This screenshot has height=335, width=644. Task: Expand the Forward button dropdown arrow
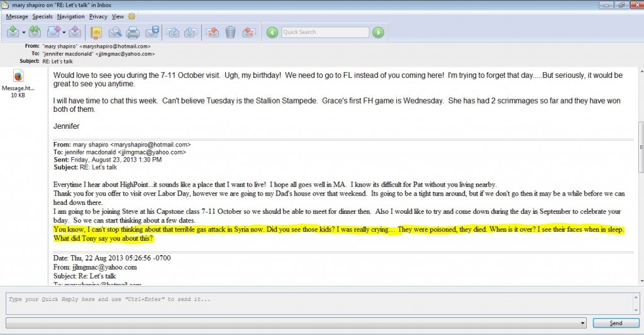click(x=64, y=32)
